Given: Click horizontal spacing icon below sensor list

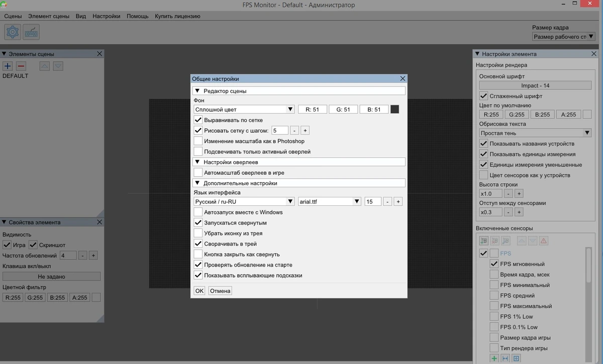Looking at the screenshot, I should click(505, 358).
